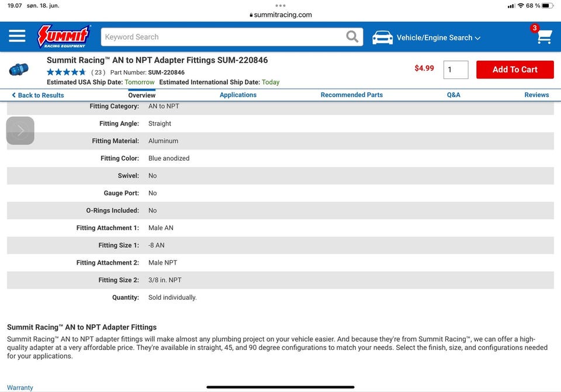The image size is (561, 392).
Task: Select the Overview tab
Action: 141,95
